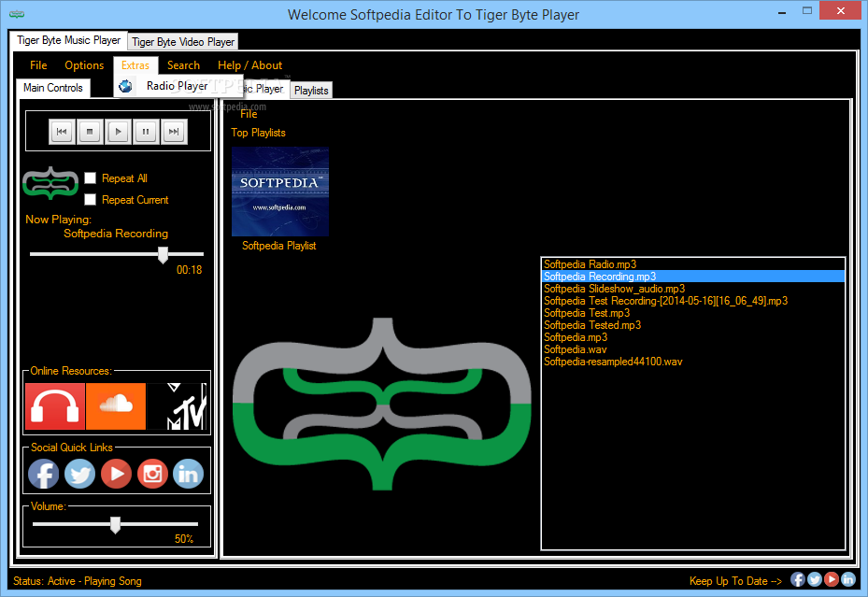Open the Softpedia Playlist thumbnail
Image resolution: width=868 pixels, height=597 pixels.
pyautogui.click(x=280, y=192)
